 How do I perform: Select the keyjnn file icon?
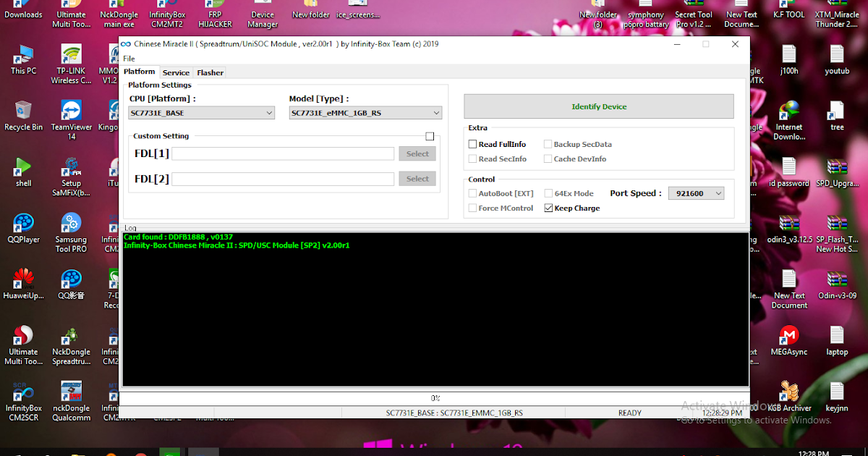[837, 397]
